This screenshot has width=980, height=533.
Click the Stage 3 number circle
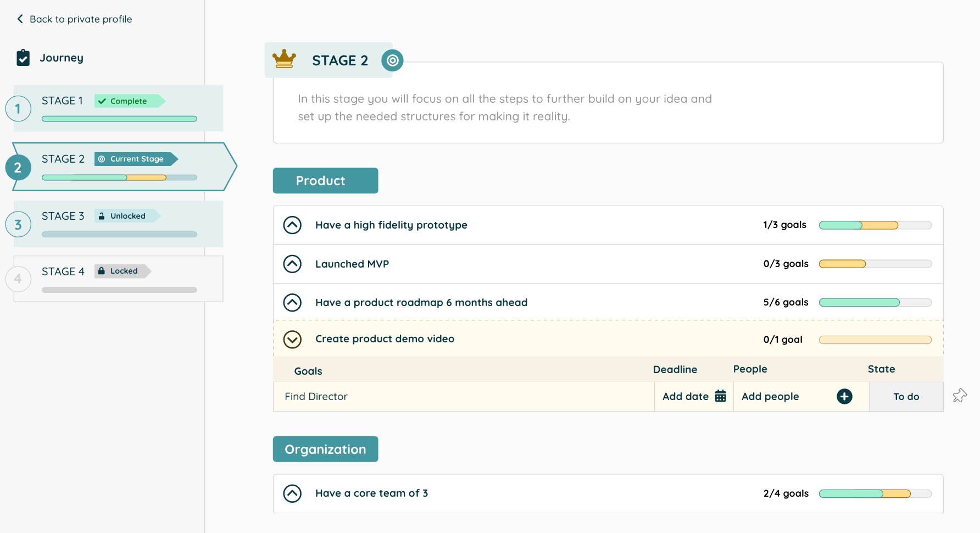pos(18,225)
